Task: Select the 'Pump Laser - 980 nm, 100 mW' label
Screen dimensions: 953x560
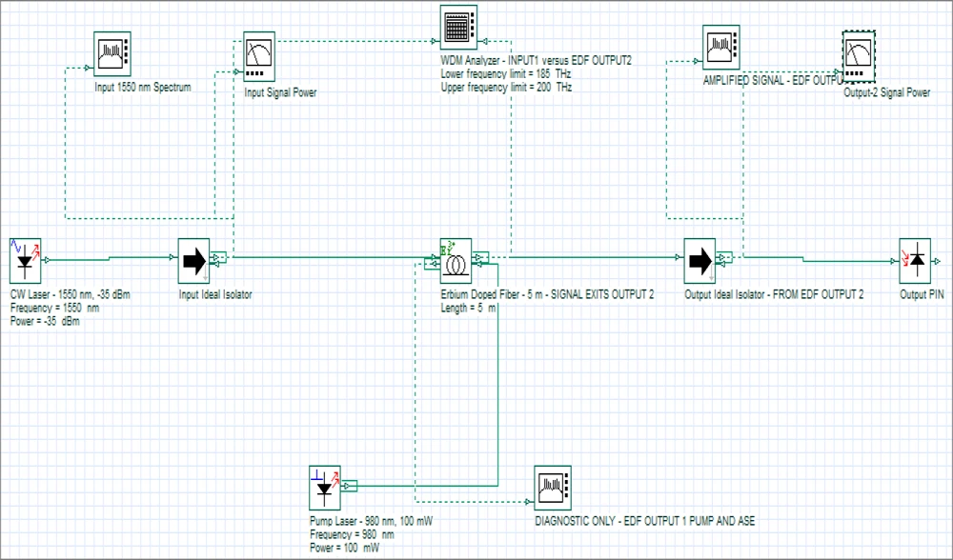Action: point(371,521)
